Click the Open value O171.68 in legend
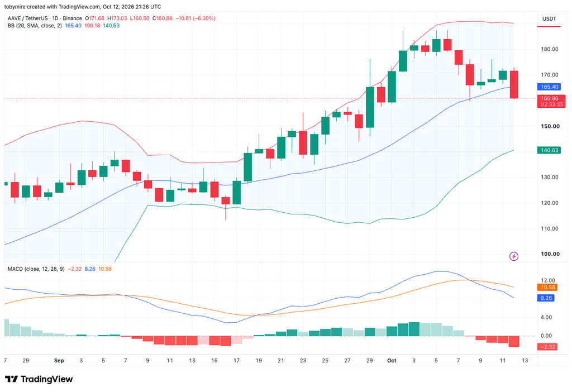Screen dimensions: 572x392 (x=94, y=18)
